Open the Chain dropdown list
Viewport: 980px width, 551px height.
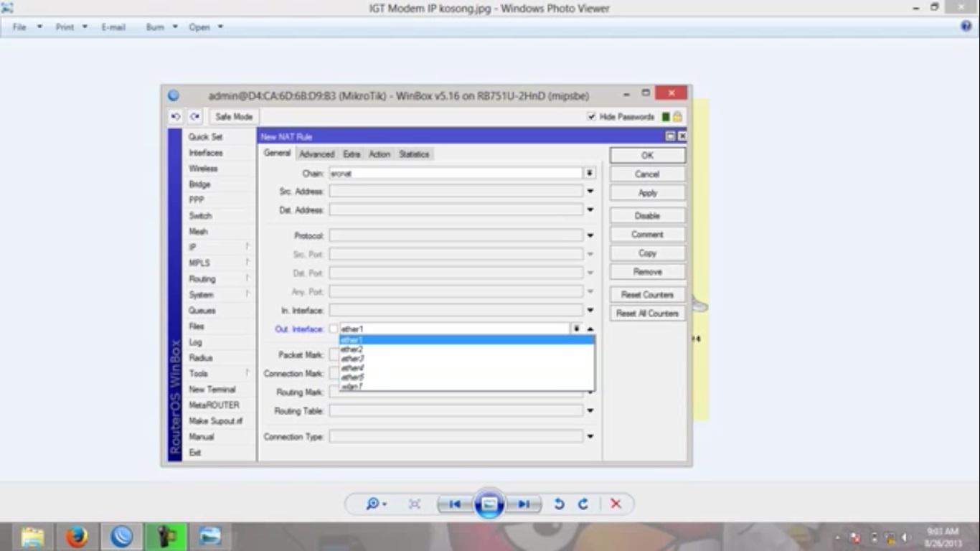(590, 173)
